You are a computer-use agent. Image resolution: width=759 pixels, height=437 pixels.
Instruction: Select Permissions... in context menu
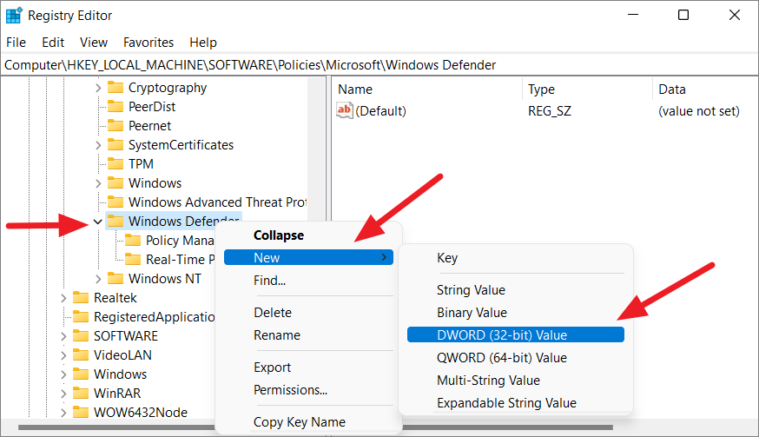pos(290,390)
